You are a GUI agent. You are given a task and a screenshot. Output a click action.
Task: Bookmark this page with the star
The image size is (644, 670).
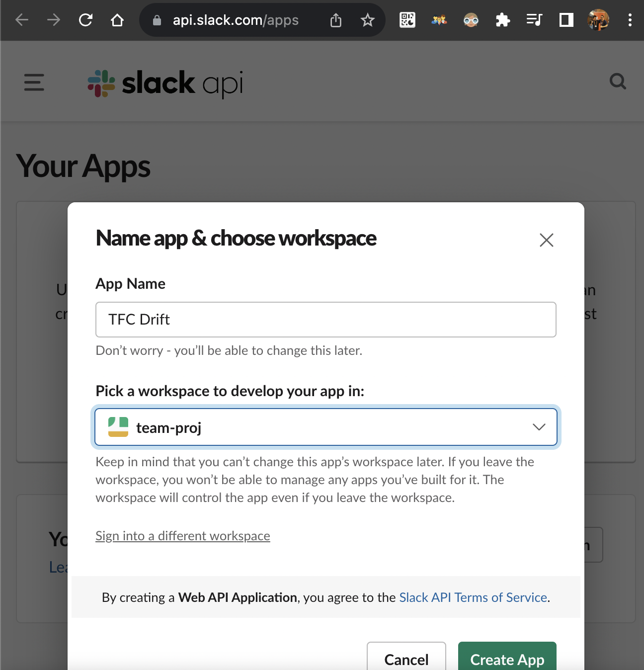[368, 20]
